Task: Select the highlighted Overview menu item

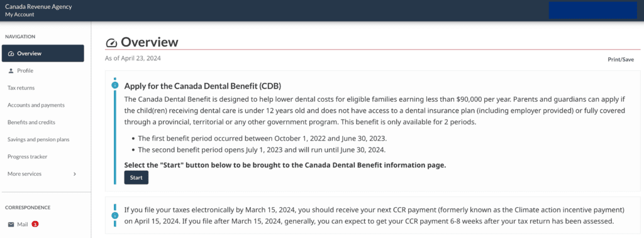Action: coord(43,53)
